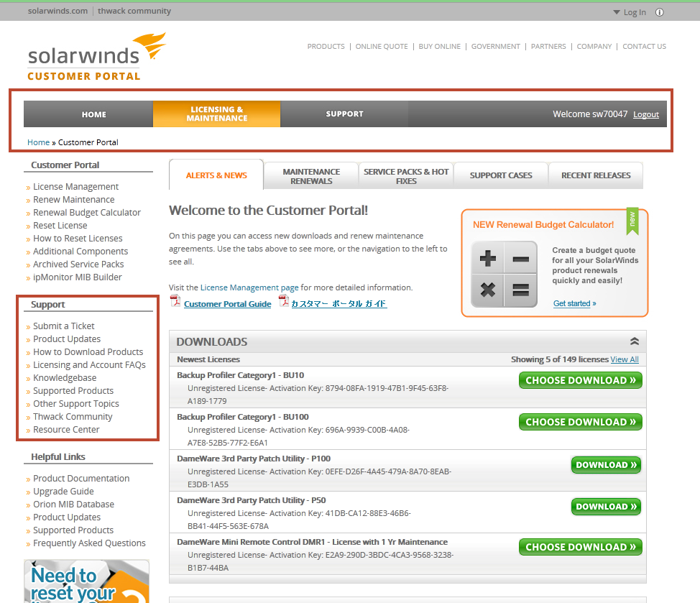Click the info icon in the top gray bar

click(659, 12)
